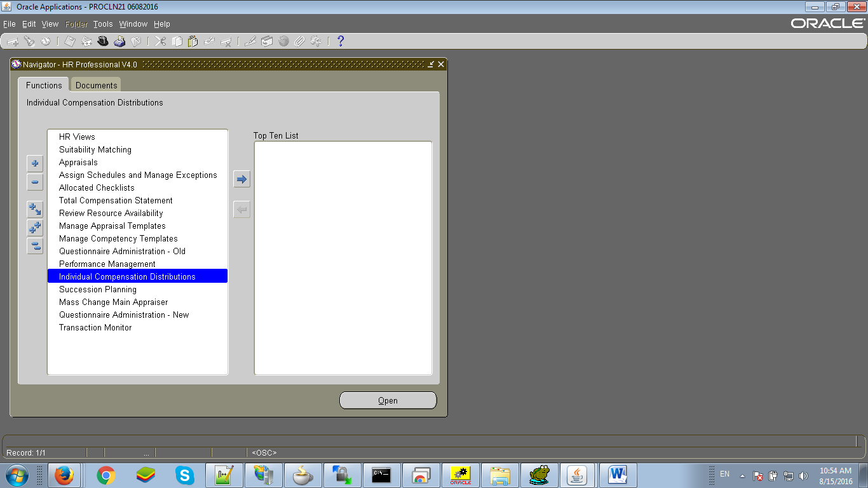The width and height of the screenshot is (868, 488).
Task: Select highlighted Individual Compensation Distributions row
Action: [x=137, y=276]
